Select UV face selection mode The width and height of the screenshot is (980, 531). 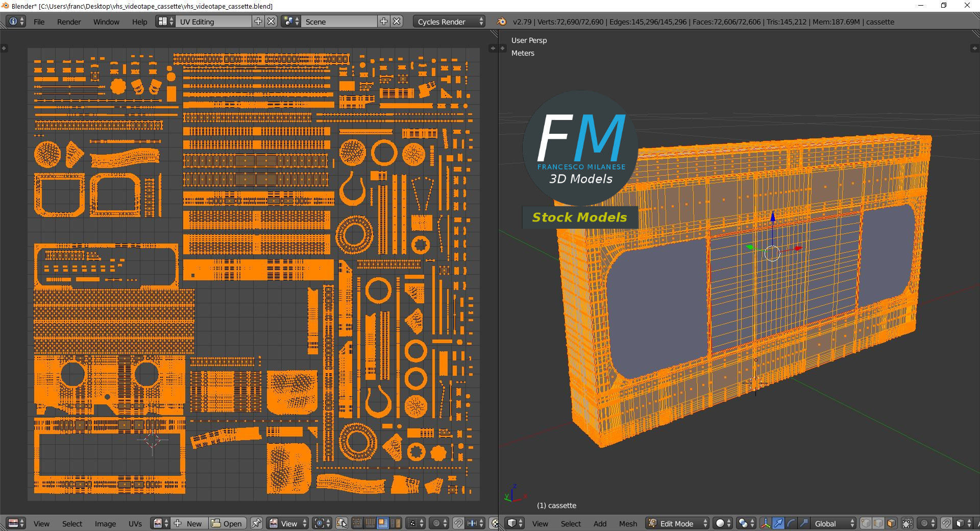[382, 523]
